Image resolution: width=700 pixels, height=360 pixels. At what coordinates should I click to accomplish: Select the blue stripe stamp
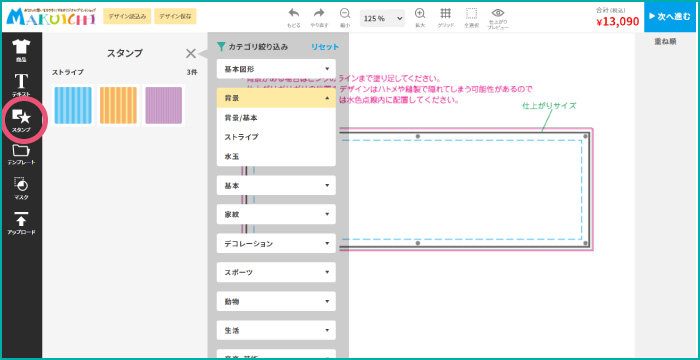(73, 105)
